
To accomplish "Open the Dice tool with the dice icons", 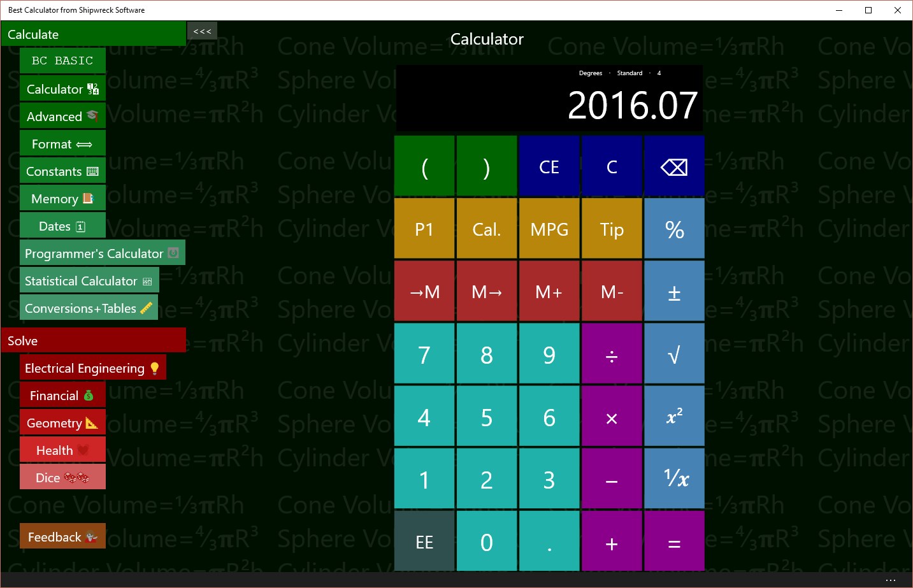I will coord(62,477).
